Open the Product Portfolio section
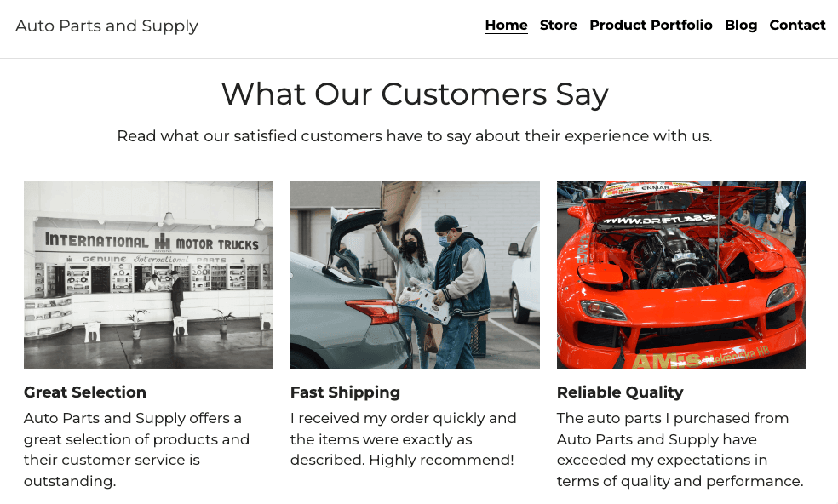Screen dimensions: 838x504 coord(651,26)
